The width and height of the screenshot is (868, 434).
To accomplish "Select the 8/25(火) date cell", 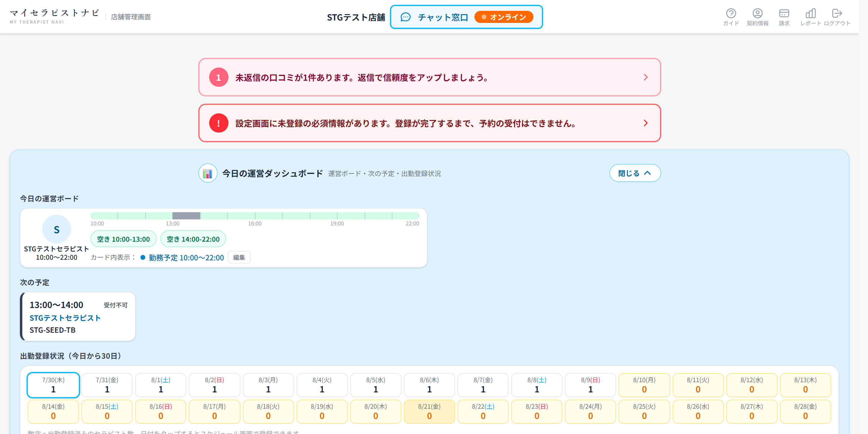I will coord(644,411).
